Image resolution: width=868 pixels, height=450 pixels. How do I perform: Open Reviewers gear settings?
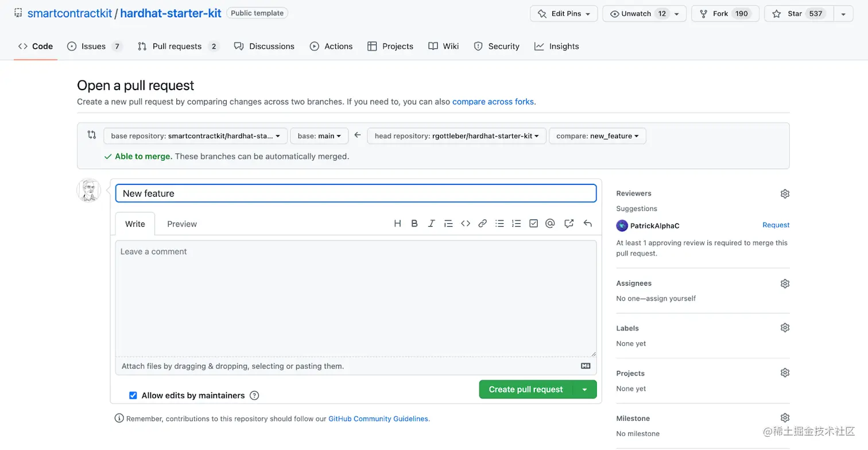[785, 194]
